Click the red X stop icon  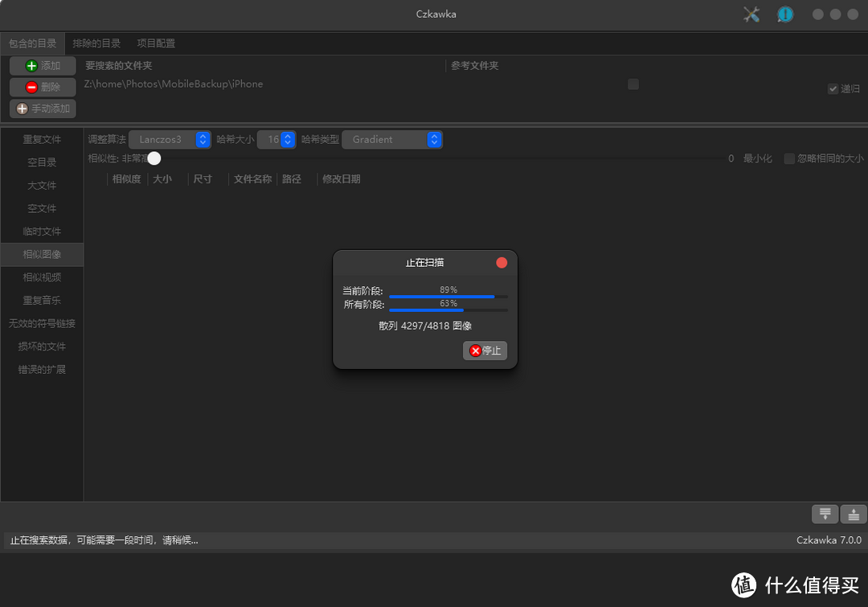tap(476, 351)
